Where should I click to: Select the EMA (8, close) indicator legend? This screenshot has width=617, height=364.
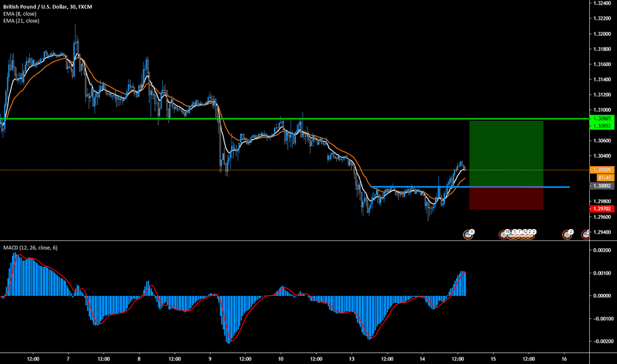tap(21, 14)
